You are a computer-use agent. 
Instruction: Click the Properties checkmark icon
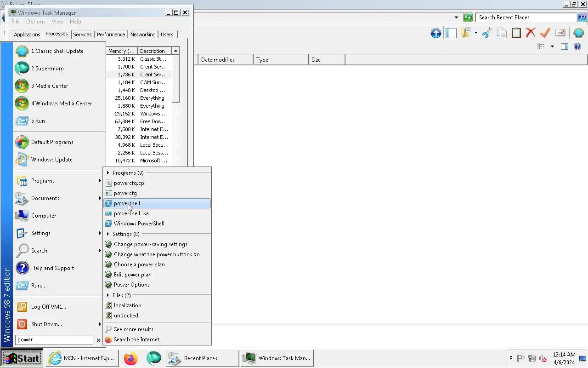(x=545, y=33)
